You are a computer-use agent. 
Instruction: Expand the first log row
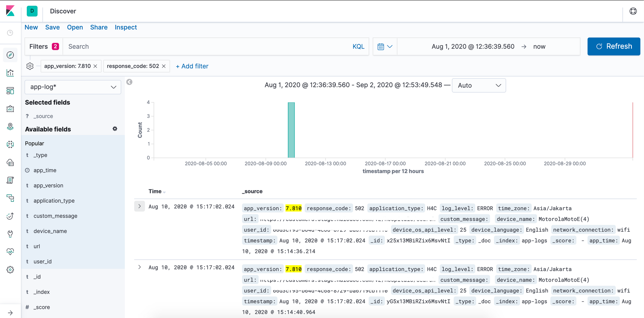coord(139,206)
